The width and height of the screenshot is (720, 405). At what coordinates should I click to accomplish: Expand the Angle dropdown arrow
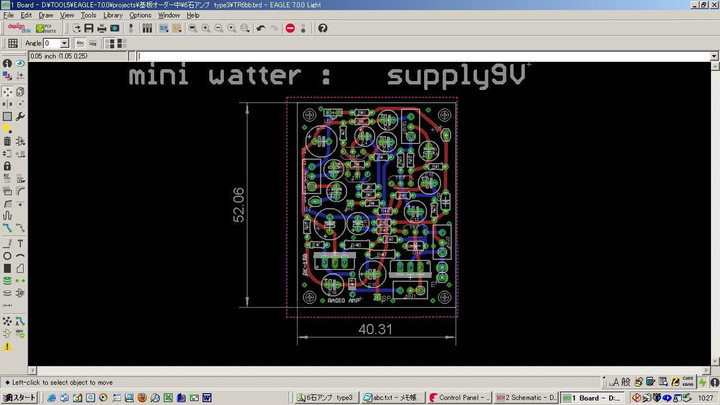tap(65, 44)
